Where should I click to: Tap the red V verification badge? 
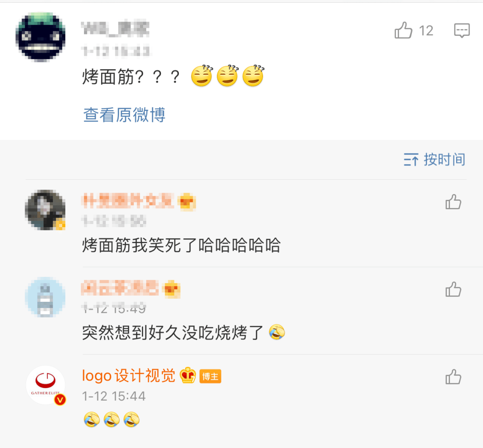pyautogui.click(x=60, y=400)
